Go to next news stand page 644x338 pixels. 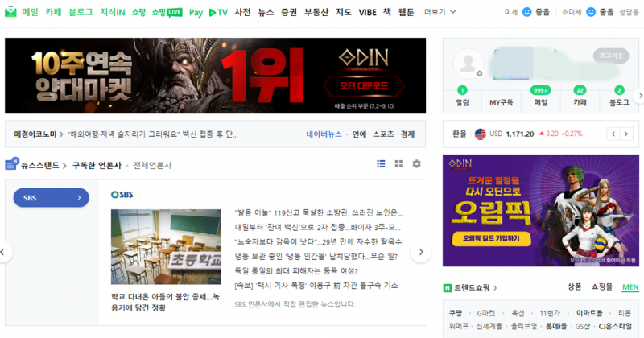[x=419, y=252]
